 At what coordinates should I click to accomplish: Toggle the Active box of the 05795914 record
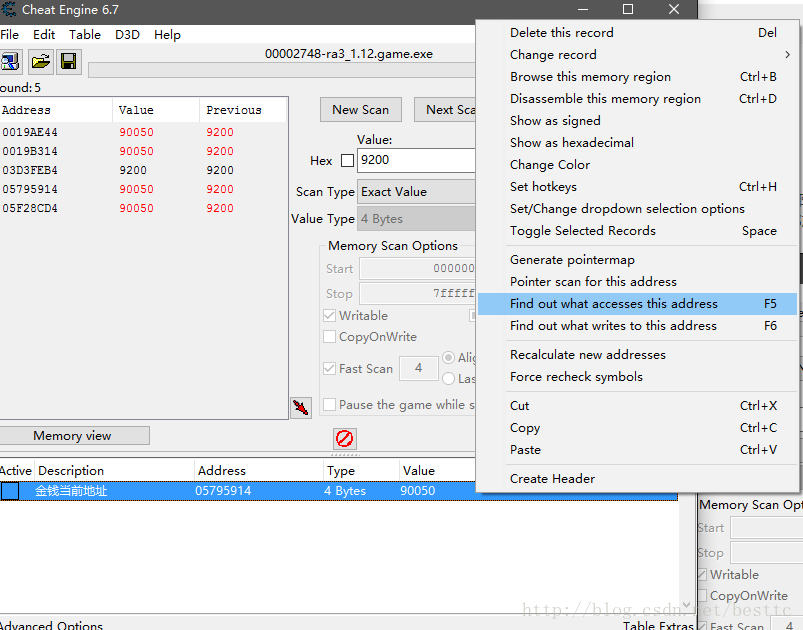click(10, 491)
